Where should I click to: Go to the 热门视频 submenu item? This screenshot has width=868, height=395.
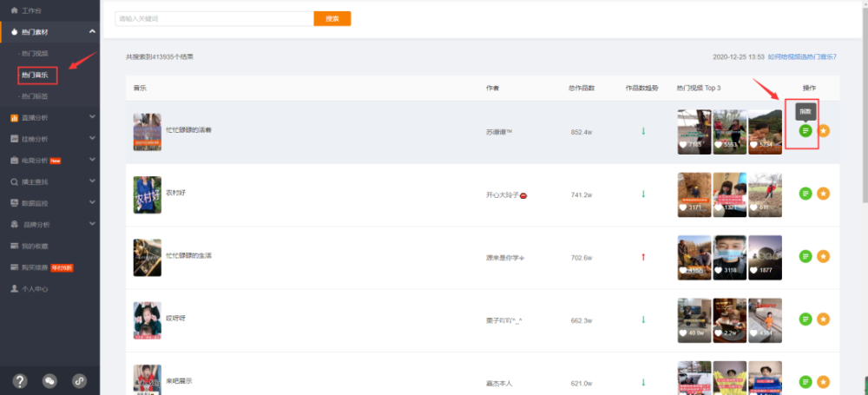click(x=35, y=54)
